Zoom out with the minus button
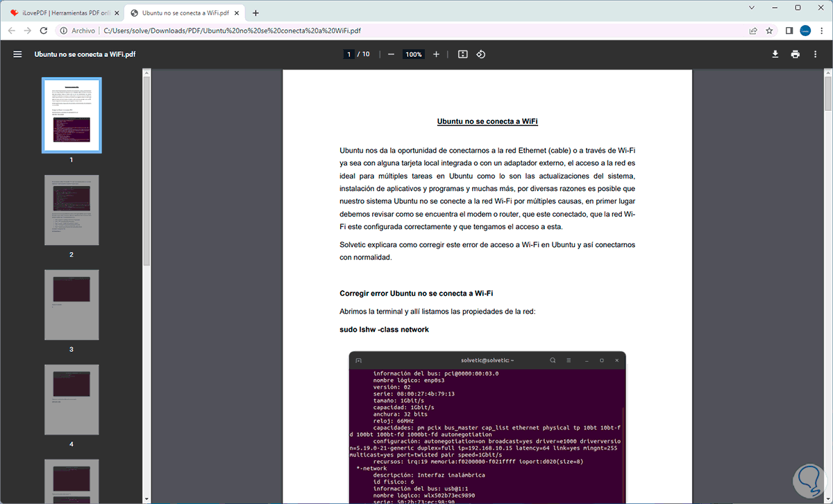The width and height of the screenshot is (833, 504). (392, 54)
